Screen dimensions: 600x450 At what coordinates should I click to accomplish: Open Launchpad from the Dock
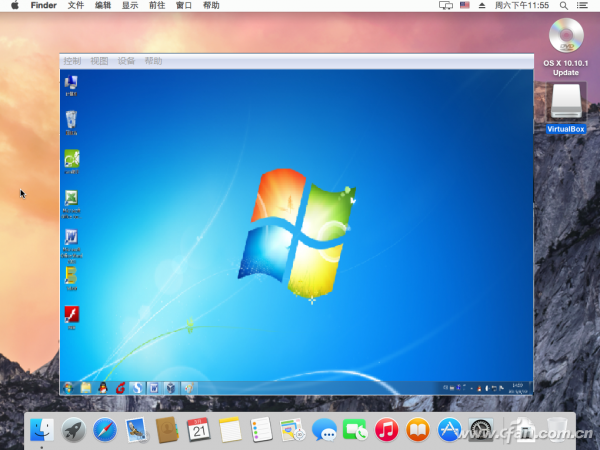(73, 429)
